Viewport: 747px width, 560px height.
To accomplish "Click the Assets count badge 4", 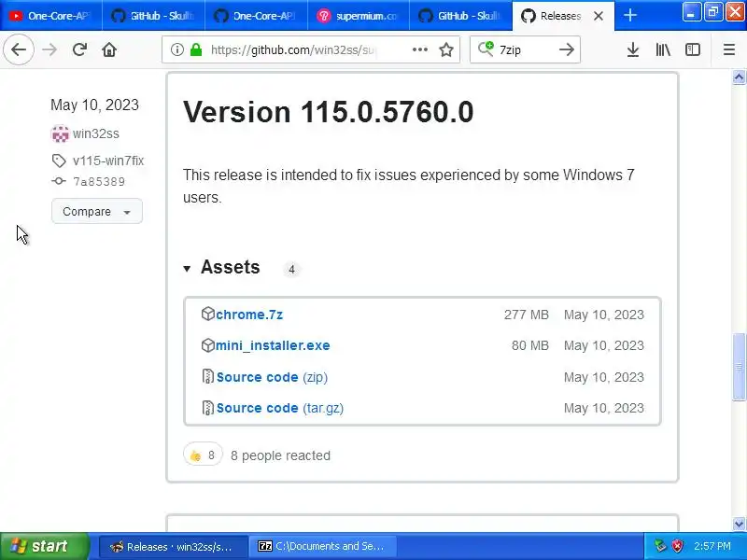I will 291,270.
